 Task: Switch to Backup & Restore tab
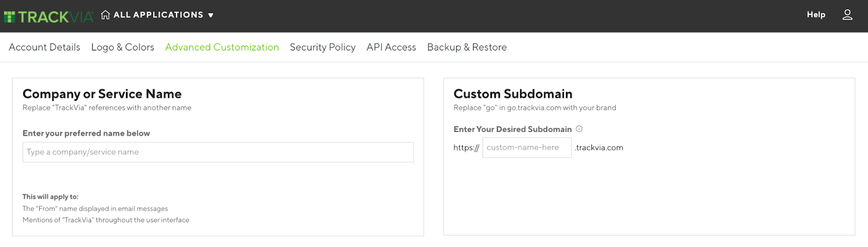pyautogui.click(x=467, y=47)
